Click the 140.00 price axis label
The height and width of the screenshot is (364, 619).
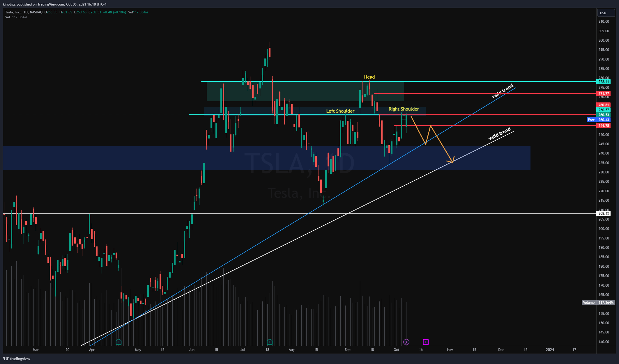[604, 342]
